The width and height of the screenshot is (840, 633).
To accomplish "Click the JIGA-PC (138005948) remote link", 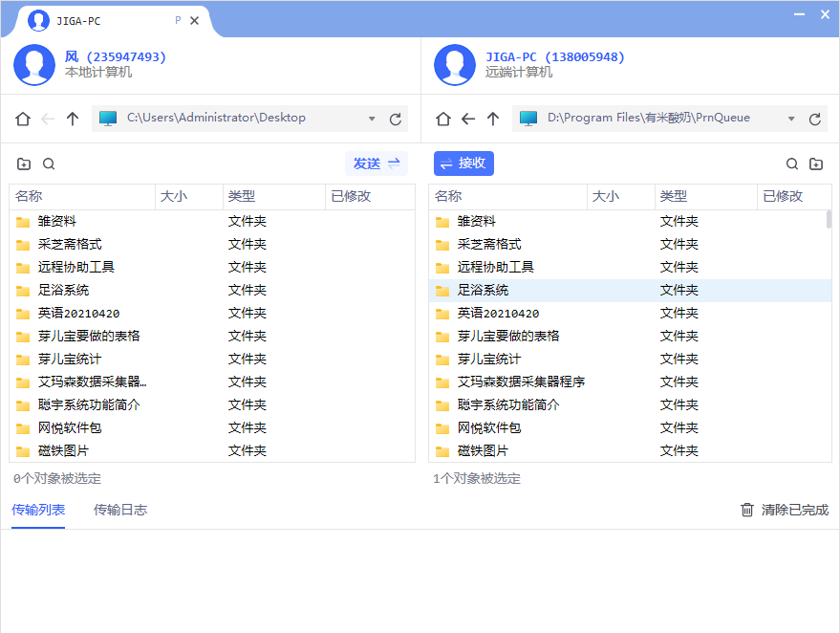I will (554, 56).
